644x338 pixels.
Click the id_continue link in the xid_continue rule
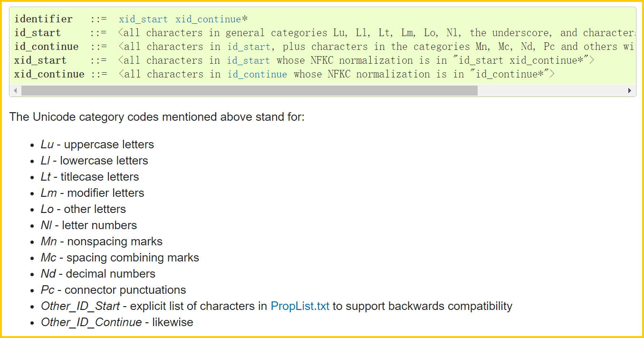(257, 74)
